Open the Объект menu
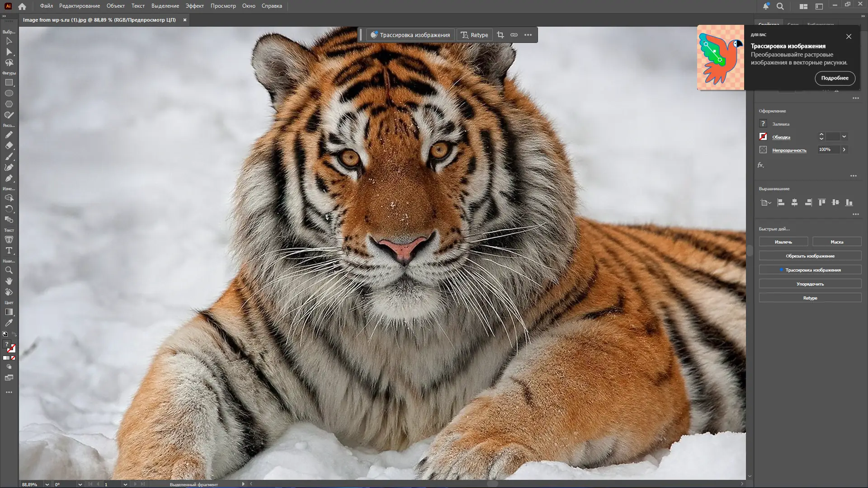The image size is (868, 488). [x=115, y=6]
